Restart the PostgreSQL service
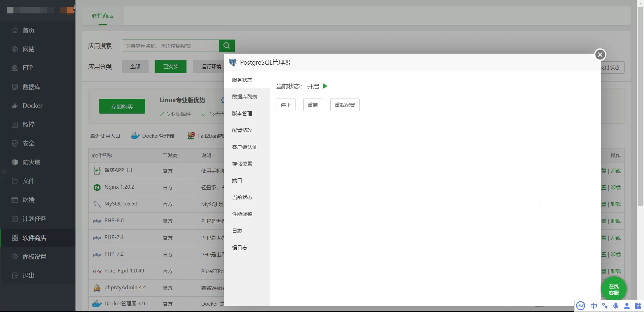 click(313, 105)
